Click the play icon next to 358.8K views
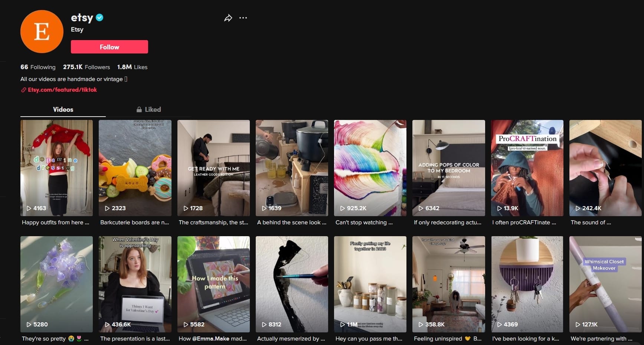This screenshot has width=644, height=345. point(421,325)
